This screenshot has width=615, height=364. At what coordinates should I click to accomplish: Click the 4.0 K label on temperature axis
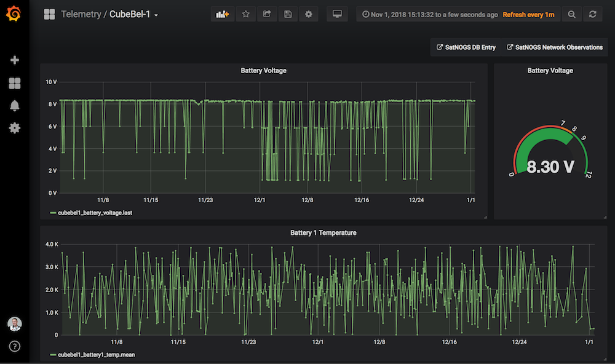click(x=52, y=244)
